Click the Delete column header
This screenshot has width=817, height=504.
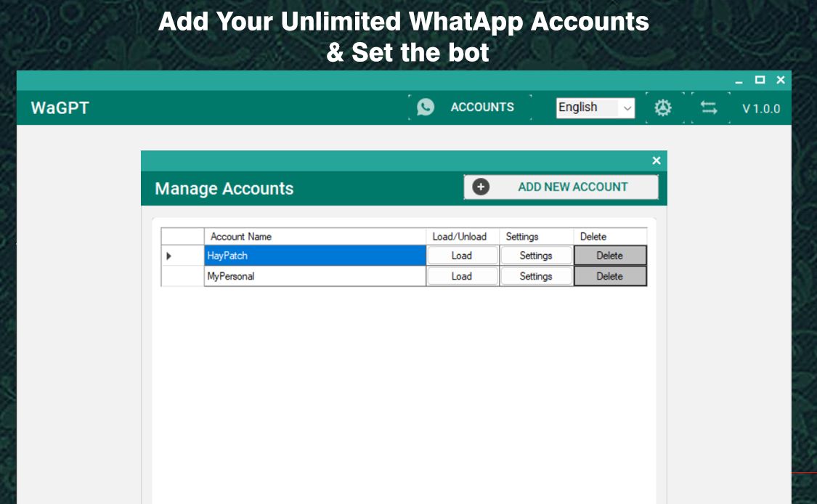(x=610, y=237)
